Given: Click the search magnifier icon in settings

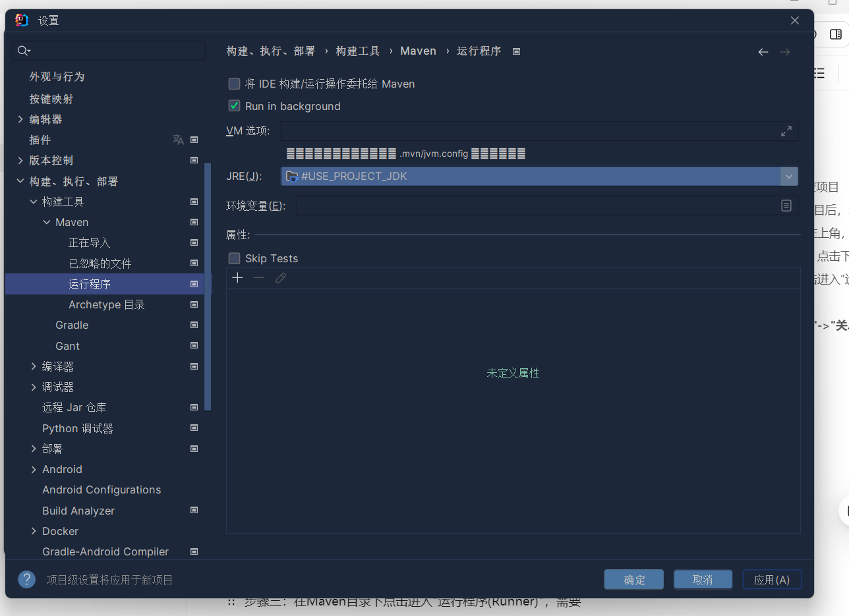Looking at the screenshot, I should point(23,51).
